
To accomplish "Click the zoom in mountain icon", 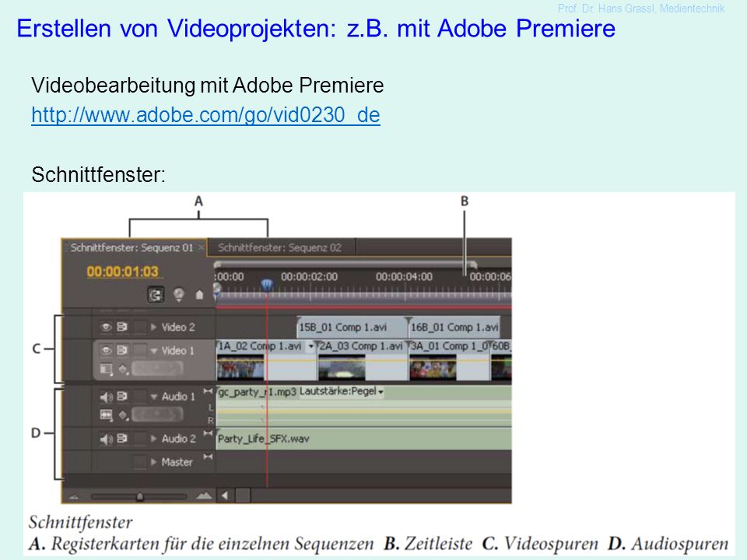I will point(204,496).
